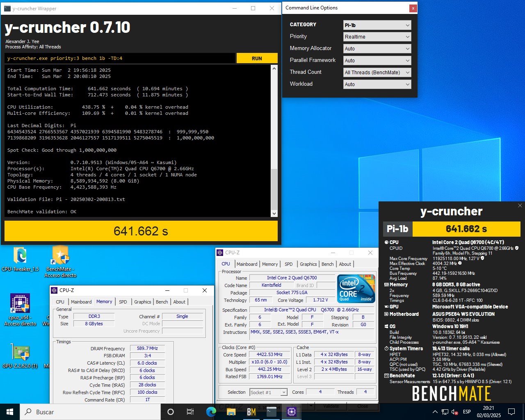
Task: Click the Intel Core 2 Quad logo in CPU-Z
Action: [356, 289]
